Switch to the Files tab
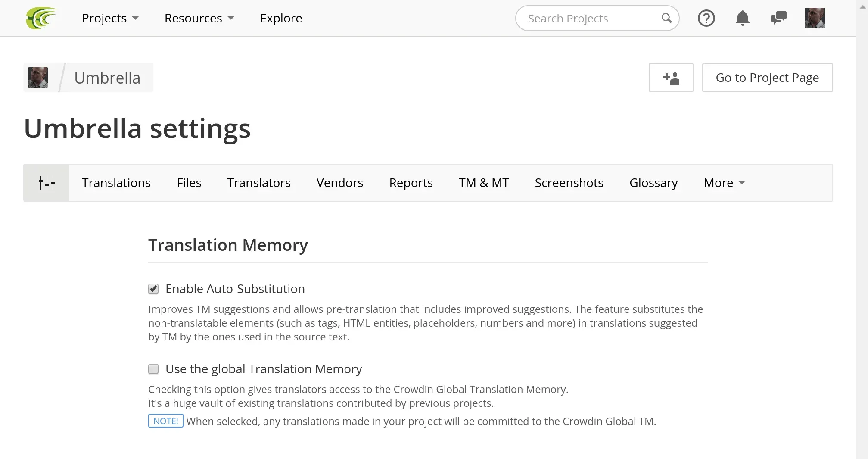Viewport: 868px width, 459px height. 189,183
